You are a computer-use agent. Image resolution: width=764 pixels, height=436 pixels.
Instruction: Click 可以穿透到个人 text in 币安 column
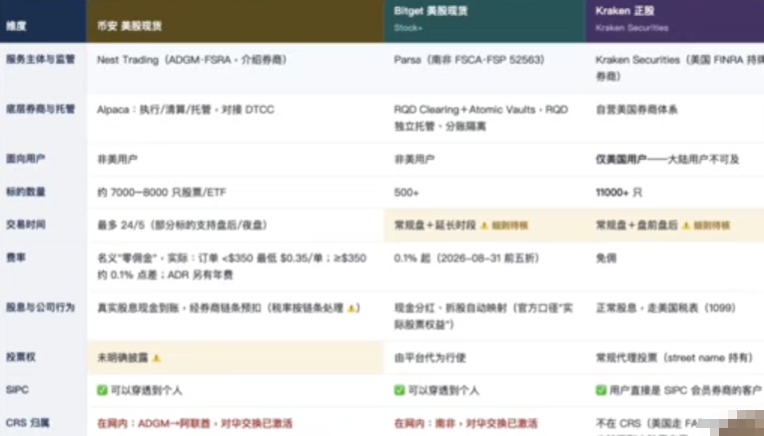[146, 391]
